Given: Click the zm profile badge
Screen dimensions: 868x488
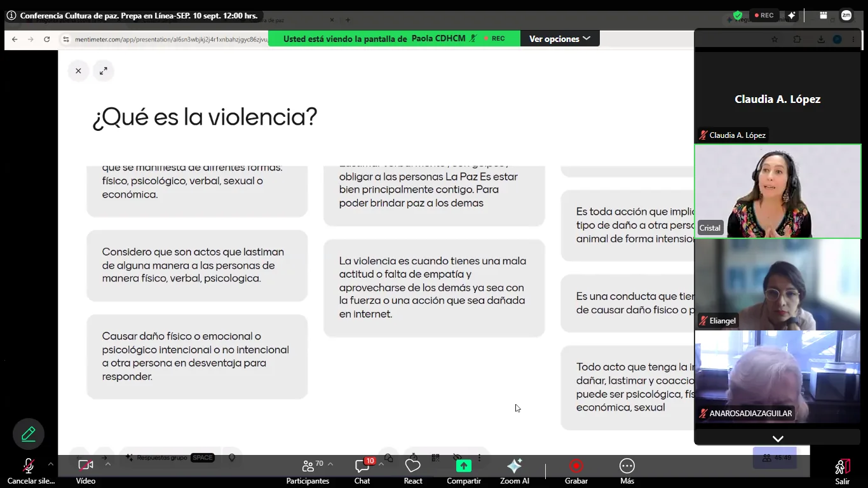Looking at the screenshot, I should click(846, 15).
